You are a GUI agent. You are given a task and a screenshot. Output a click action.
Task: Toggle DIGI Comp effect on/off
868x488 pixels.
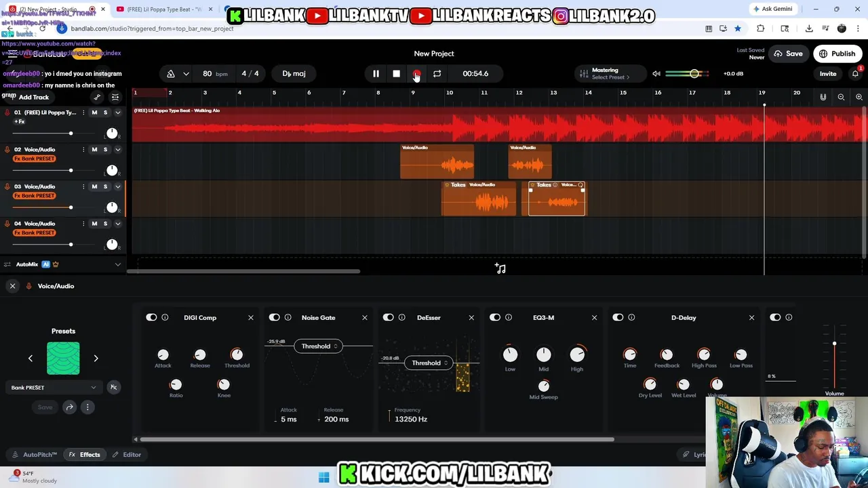(151, 317)
